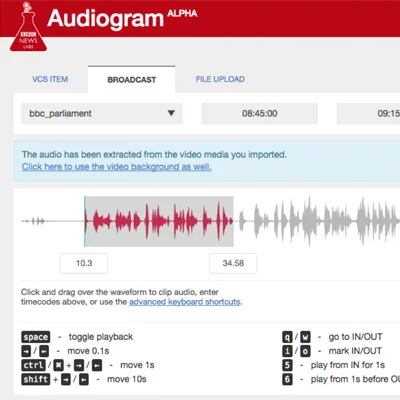The height and width of the screenshot is (400, 400).
Task: Click the ctrl key icon
Action: click(34, 365)
